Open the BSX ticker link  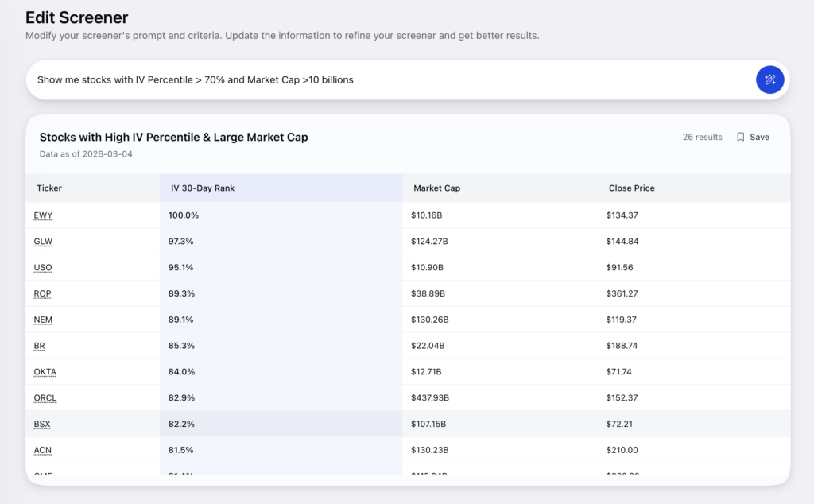pyautogui.click(x=42, y=424)
